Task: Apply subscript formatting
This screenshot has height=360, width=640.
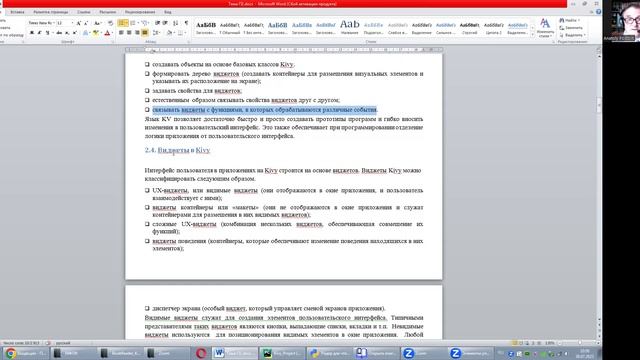Action: coord(67,33)
